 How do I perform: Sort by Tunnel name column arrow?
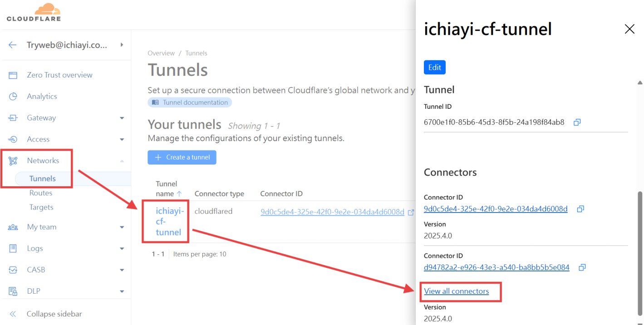[x=179, y=194]
